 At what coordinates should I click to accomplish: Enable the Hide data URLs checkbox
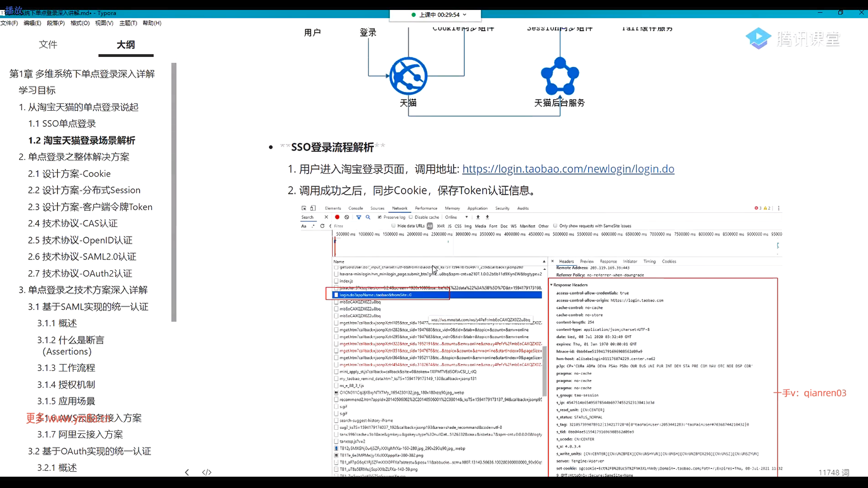coord(393,225)
